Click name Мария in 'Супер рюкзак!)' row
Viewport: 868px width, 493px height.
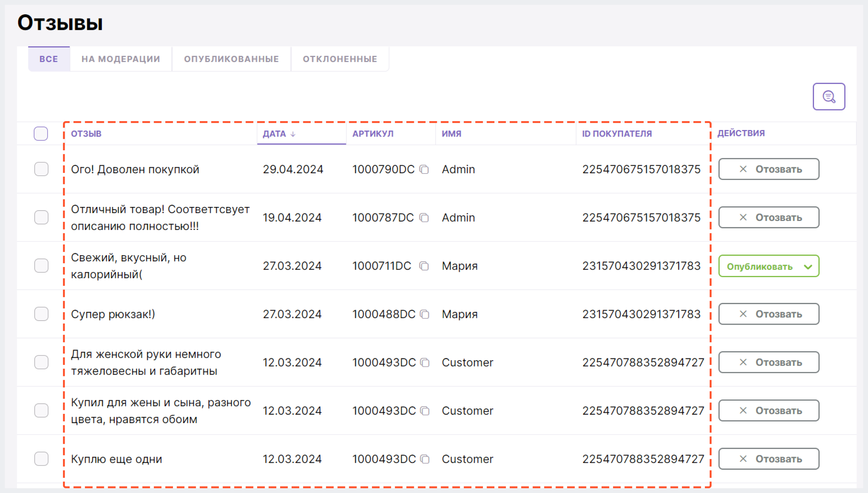click(x=459, y=314)
